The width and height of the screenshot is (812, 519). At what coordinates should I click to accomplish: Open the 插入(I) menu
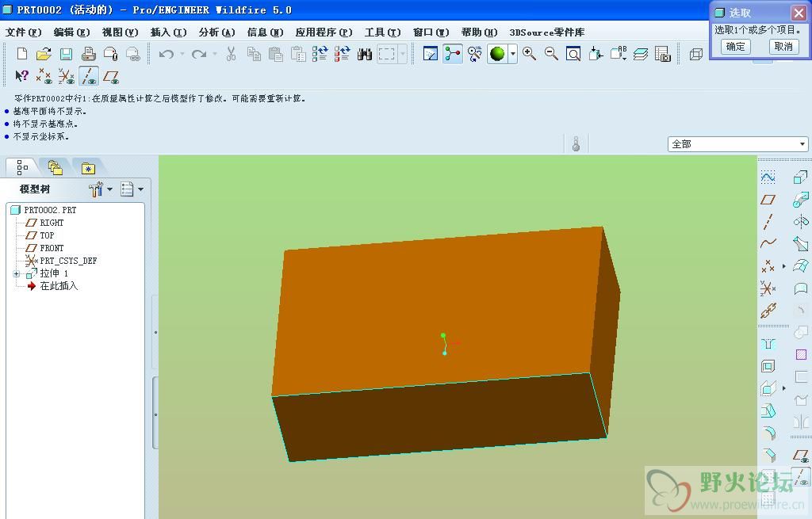tap(168, 32)
